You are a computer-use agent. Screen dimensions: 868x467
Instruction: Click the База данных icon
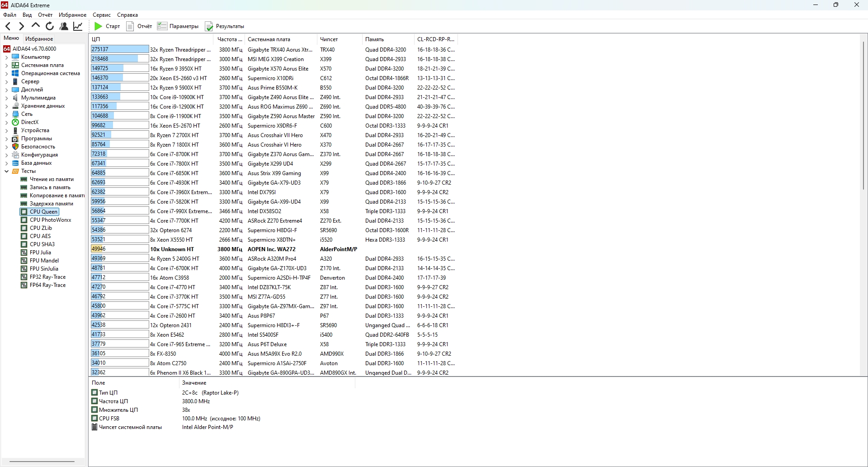coord(15,163)
